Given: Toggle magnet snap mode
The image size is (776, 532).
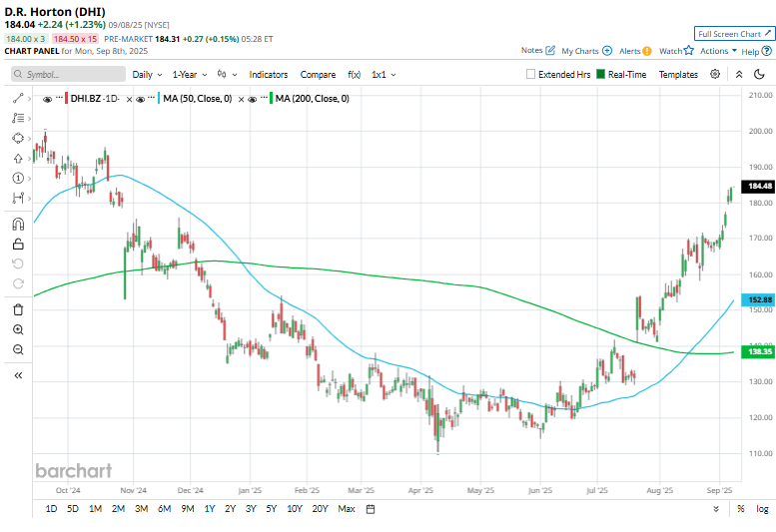Looking at the screenshot, I should (18, 224).
